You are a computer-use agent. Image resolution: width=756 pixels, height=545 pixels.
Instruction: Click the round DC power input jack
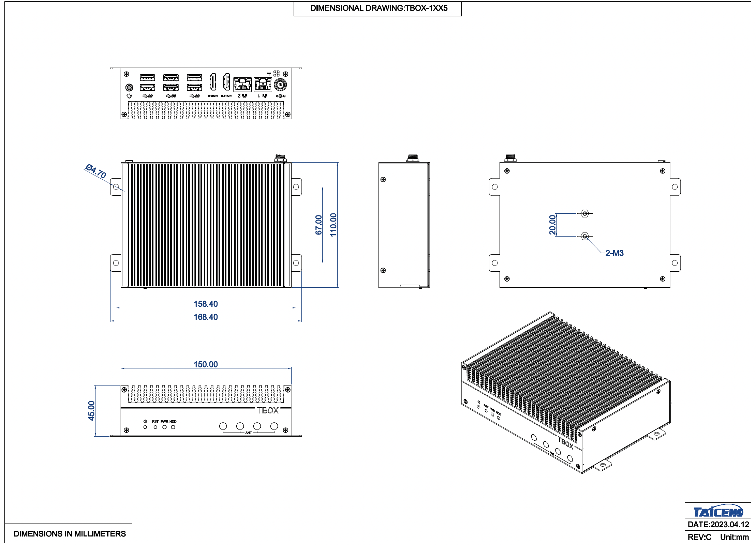point(280,85)
